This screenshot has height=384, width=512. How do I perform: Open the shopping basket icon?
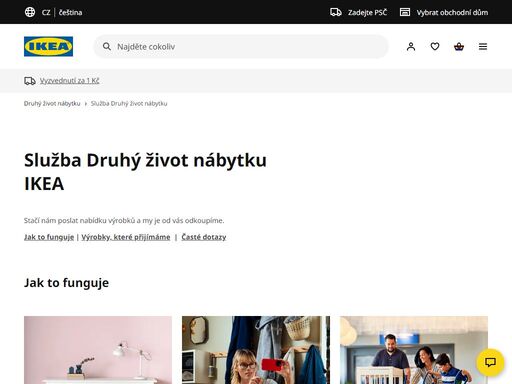(459, 46)
